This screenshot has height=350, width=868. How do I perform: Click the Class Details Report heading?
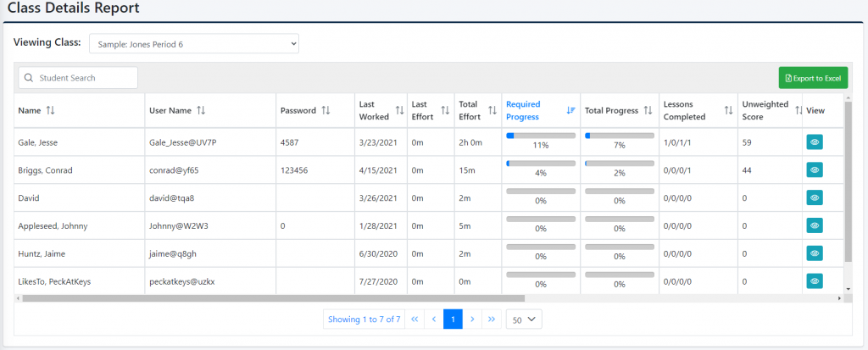tap(74, 8)
